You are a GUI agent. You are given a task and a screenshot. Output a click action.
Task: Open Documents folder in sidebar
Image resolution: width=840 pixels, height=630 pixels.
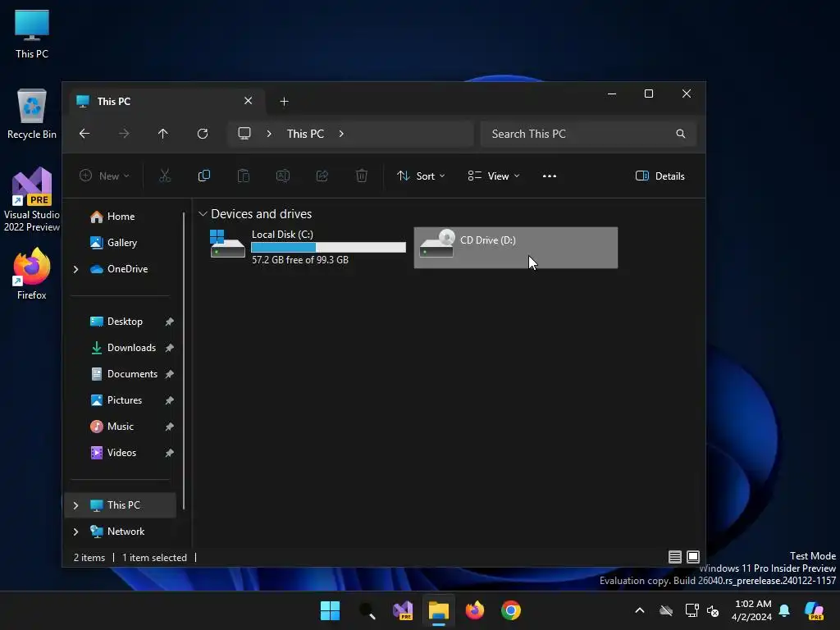(x=132, y=374)
